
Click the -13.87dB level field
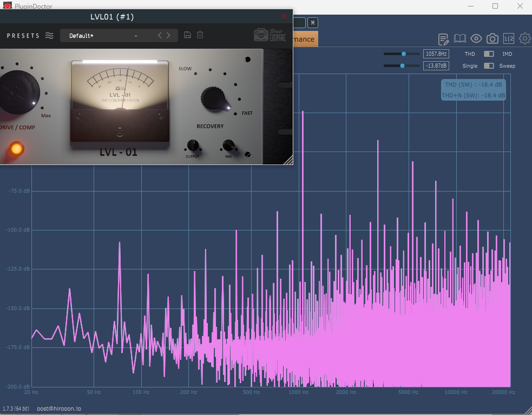(436, 65)
